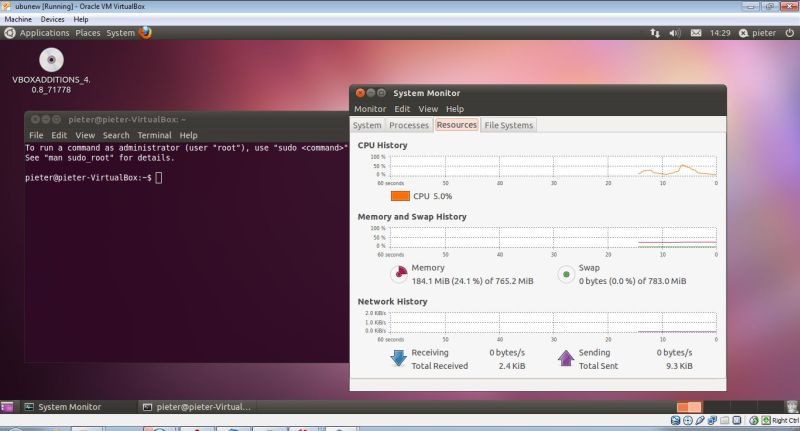The width and height of the screenshot is (800, 431).
Task: Click VirtualBox network adapters status icon
Action: [x=712, y=420]
